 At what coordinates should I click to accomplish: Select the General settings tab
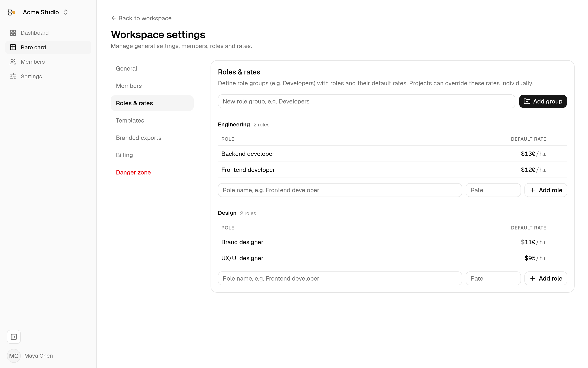pyautogui.click(x=152, y=68)
